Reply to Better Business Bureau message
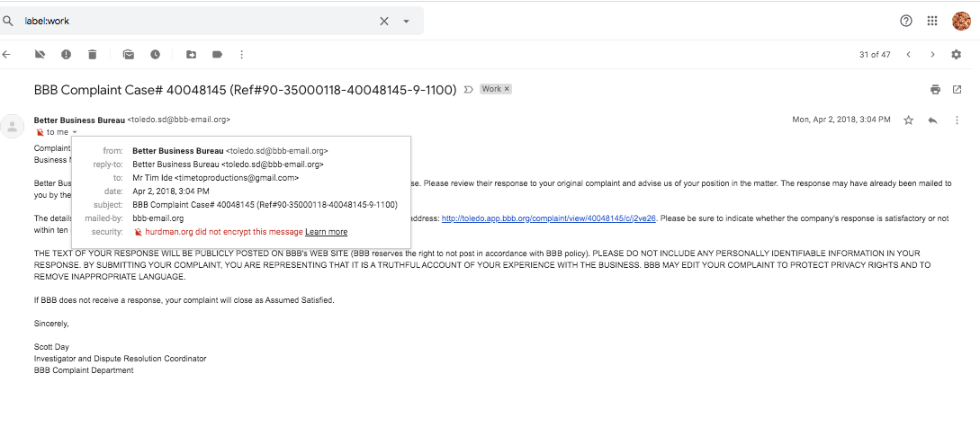The image size is (980, 445). click(x=932, y=120)
